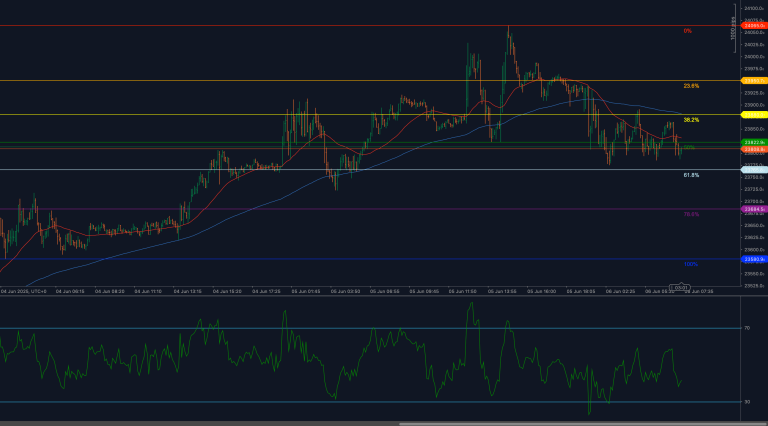Click the 05 Jun 18:05 time label

click(581, 291)
